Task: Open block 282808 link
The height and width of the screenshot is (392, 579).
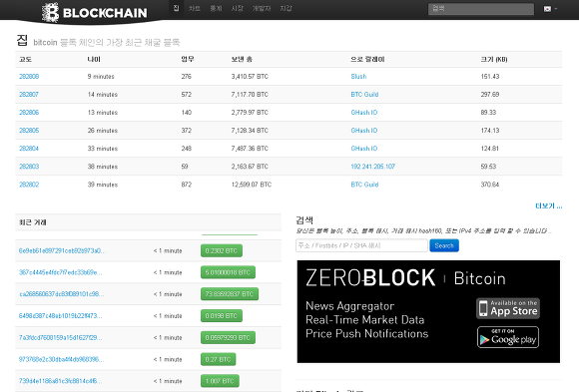Action: [x=29, y=77]
